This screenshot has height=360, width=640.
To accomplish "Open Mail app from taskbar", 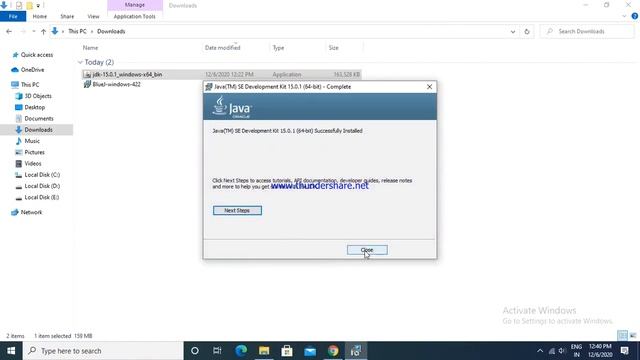I will tap(310, 351).
